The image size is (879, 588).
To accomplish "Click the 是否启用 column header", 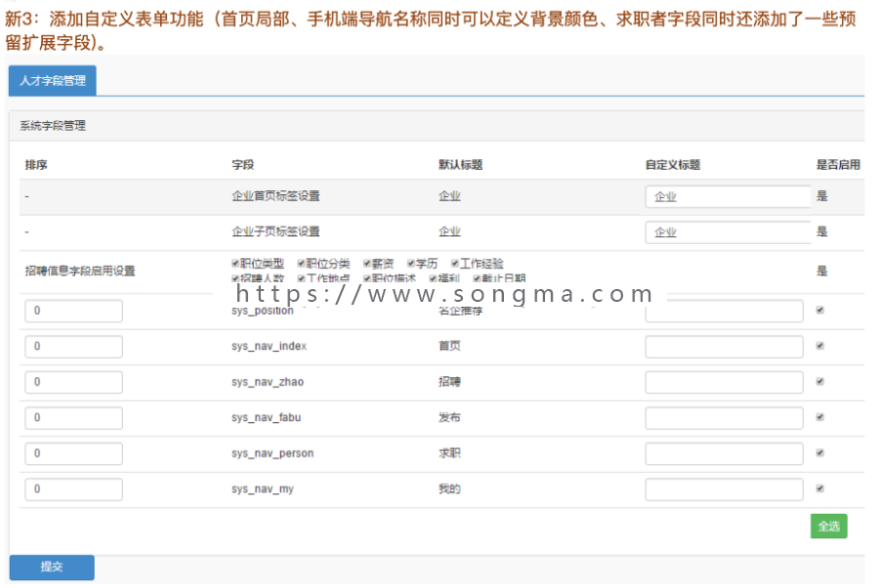I will pos(838,165).
